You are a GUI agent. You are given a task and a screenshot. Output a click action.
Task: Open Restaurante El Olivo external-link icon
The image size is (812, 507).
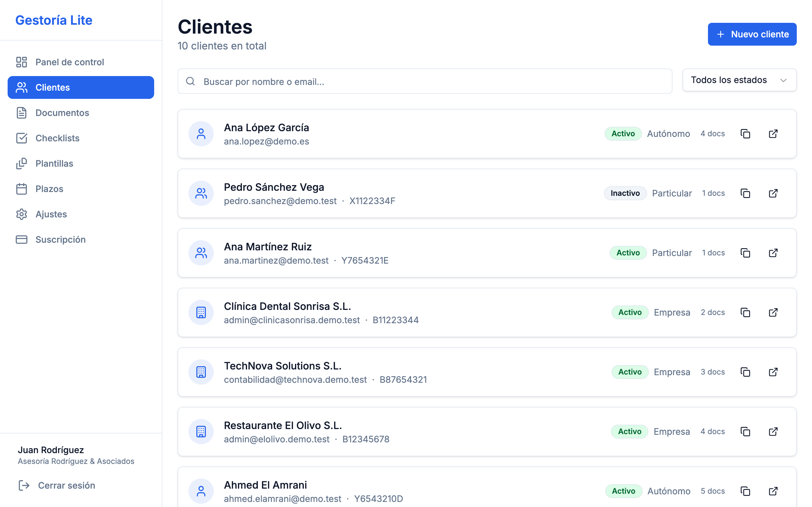(x=773, y=432)
